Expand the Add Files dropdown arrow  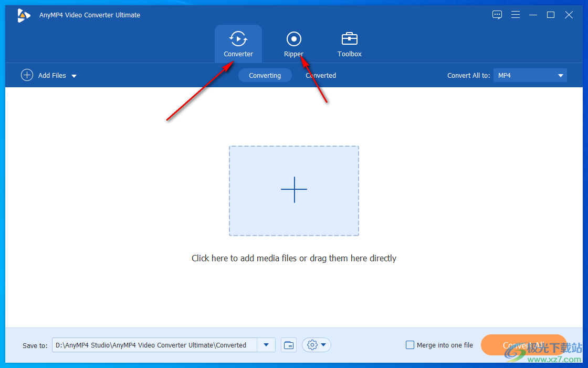(74, 76)
